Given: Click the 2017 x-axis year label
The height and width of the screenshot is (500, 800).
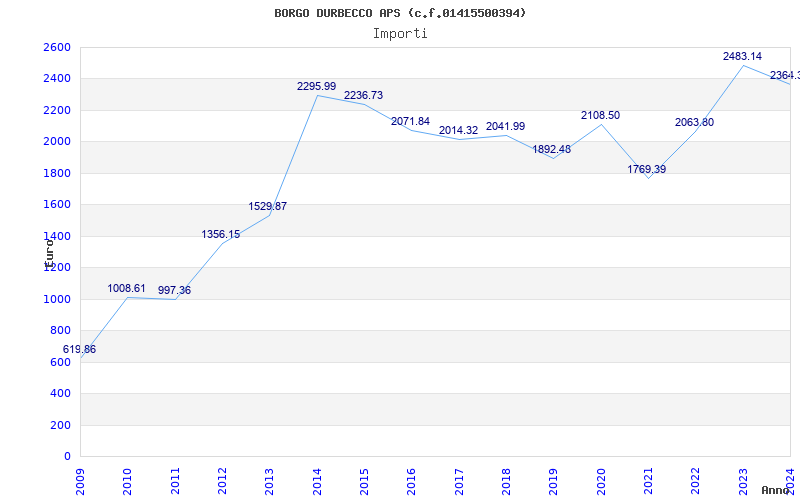Looking at the screenshot, I should click(459, 482).
